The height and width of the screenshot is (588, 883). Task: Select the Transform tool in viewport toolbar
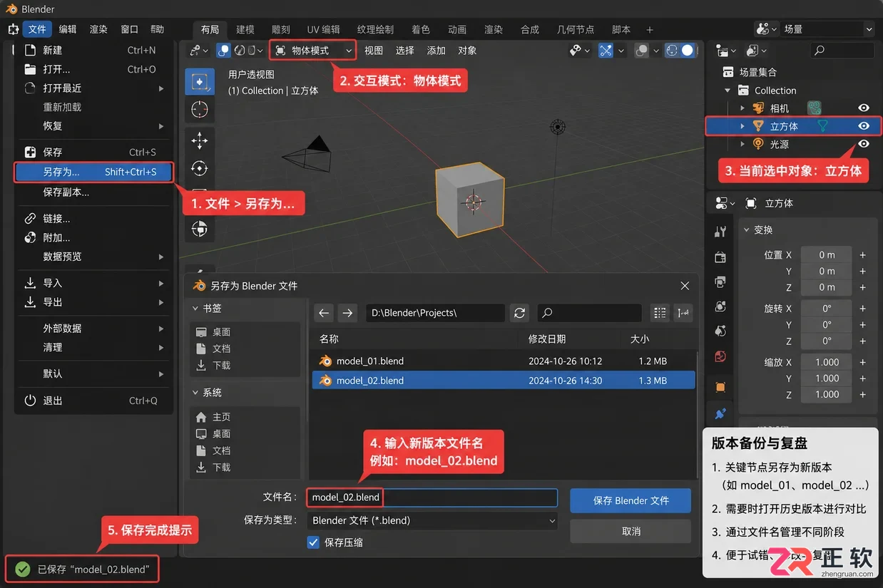click(x=200, y=229)
